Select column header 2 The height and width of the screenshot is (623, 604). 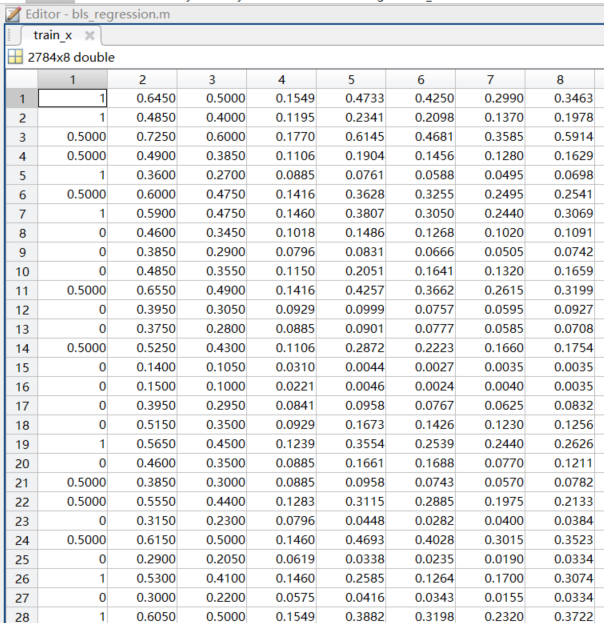click(142, 79)
